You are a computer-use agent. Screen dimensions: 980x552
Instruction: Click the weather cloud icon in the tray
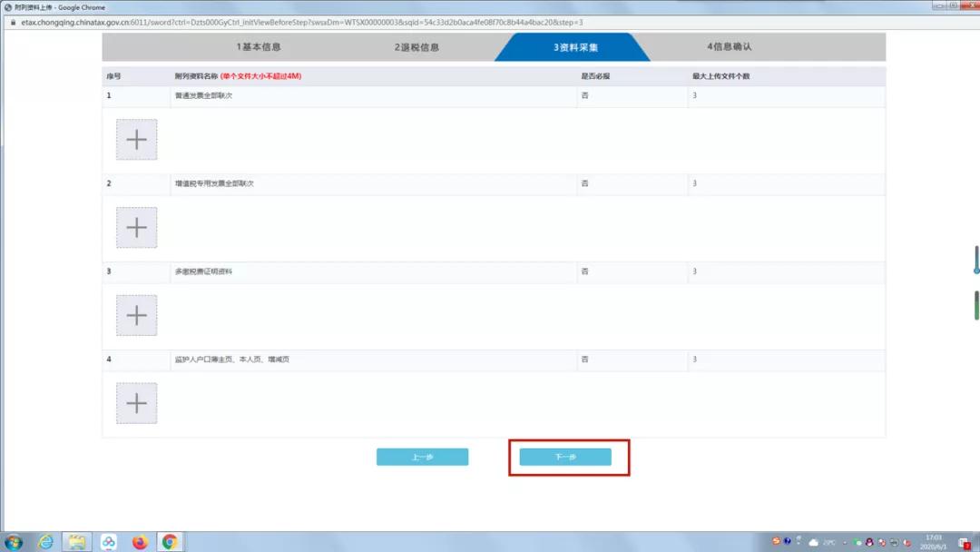click(813, 541)
